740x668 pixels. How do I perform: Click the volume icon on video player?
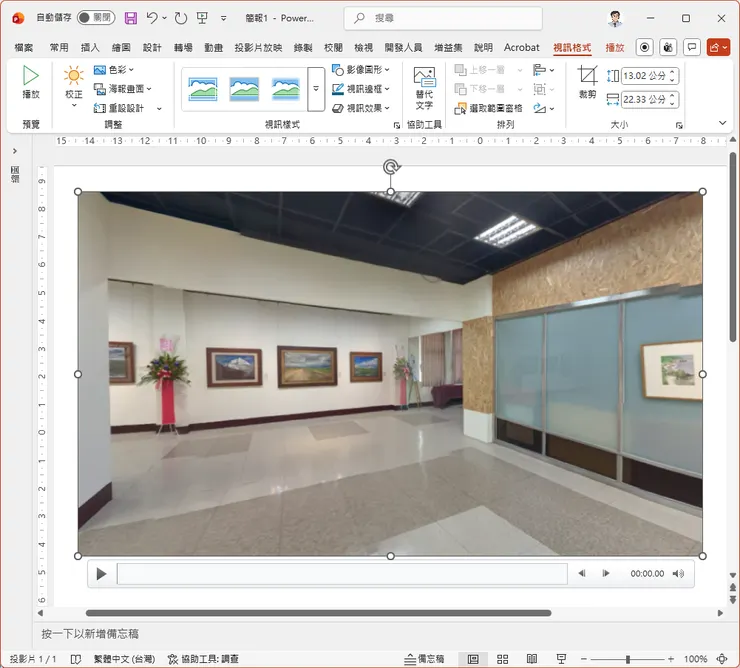point(678,573)
